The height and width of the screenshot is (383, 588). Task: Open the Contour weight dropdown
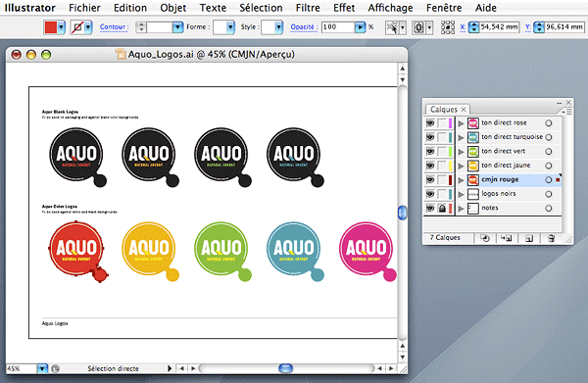[x=177, y=27]
